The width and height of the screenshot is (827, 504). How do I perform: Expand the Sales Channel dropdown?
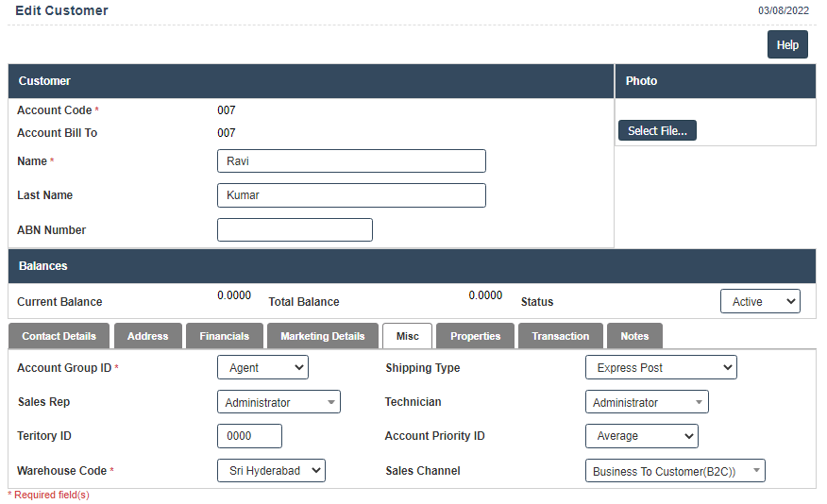[674, 471]
